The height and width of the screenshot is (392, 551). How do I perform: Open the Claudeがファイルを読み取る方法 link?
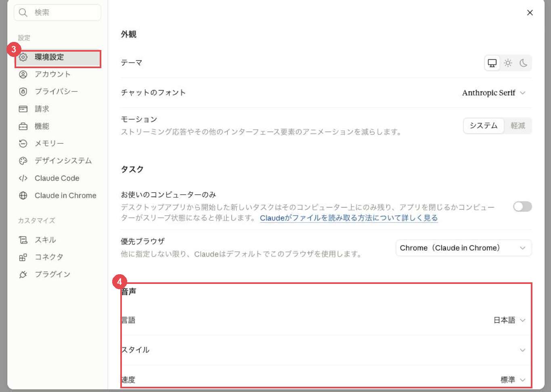[349, 218]
